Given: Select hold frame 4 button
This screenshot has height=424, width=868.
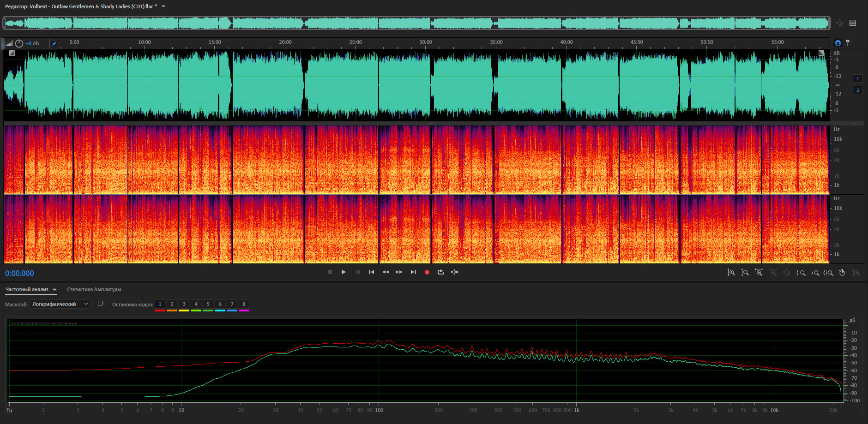Looking at the screenshot, I should click(196, 305).
